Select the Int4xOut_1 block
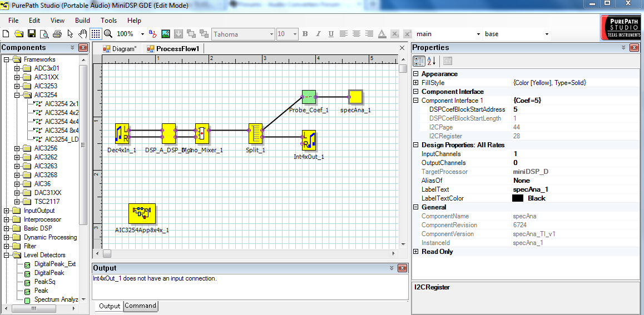644x315 pixels. click(x=309, y=141)
